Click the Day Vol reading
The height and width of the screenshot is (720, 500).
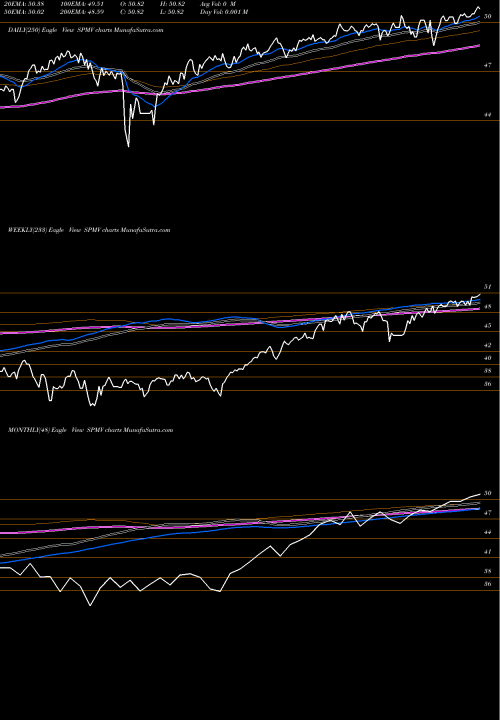[x=224, y=12]
